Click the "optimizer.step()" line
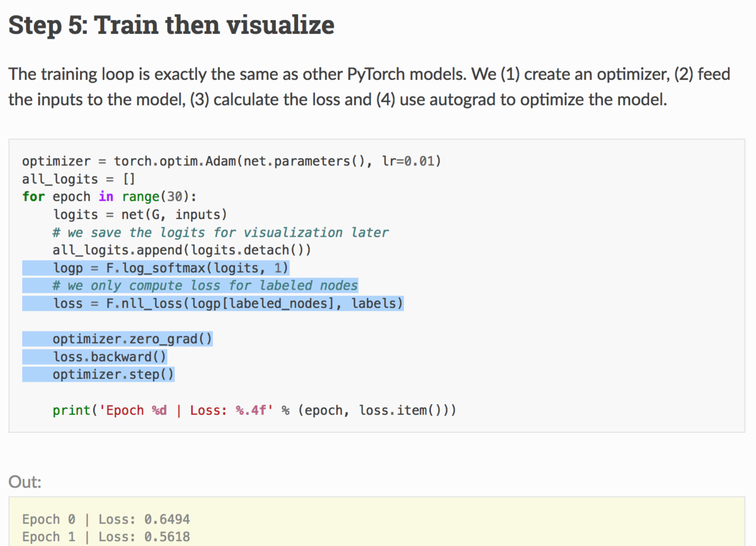756x546 pixels. point(113,375)
